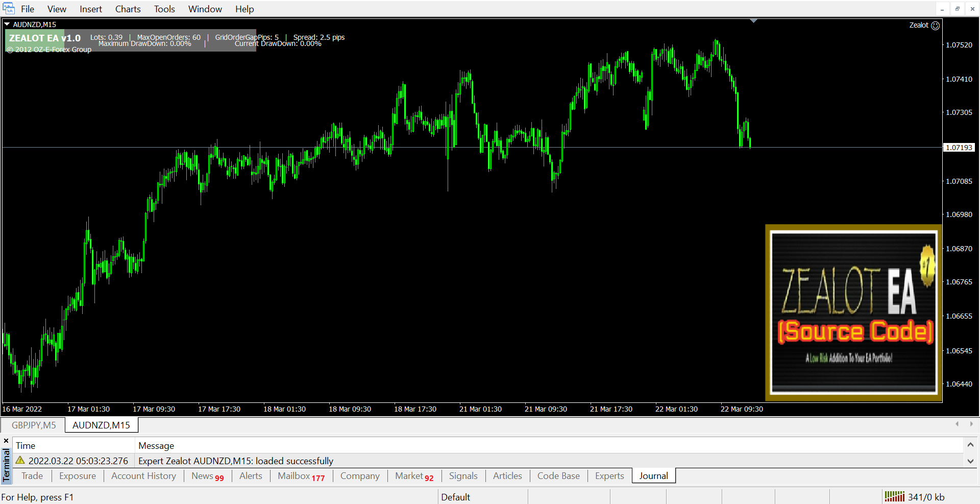Click the gray chart shift triangle marker

pyautogui.click(x=753, y=21)
